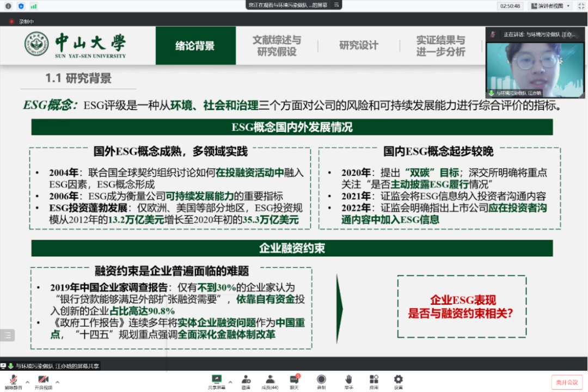This screenshot has height=392, width=588.
Task: Exit full screen with the top-right icon
Action: 581,6
